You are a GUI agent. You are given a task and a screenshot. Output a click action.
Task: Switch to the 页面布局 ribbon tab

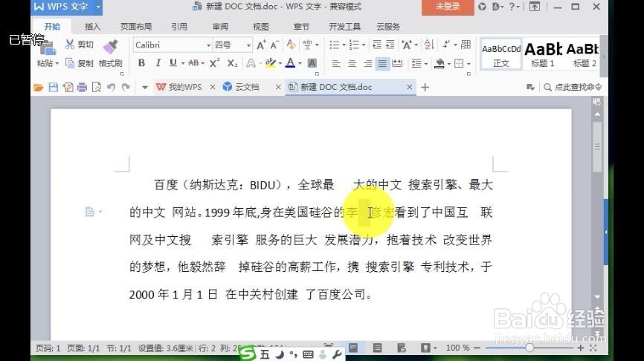pos(135,27)
